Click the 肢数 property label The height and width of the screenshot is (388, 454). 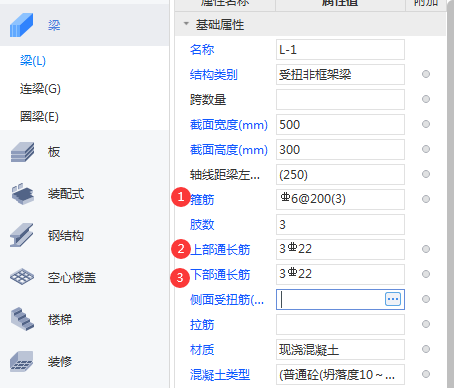tap(202, 225)
